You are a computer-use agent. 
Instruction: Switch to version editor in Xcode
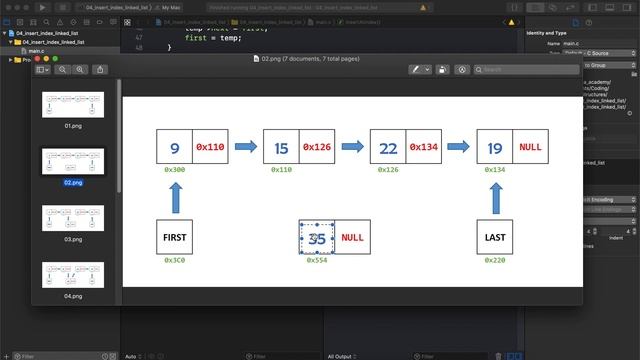570,7
